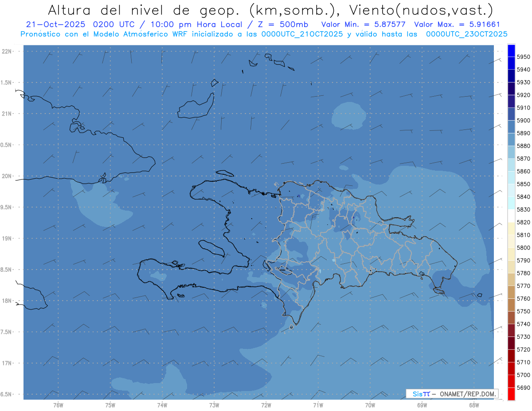This screenshot has height=411, width=532.
Task: Click the 76W longitude axis label
Action: [58, 405]
